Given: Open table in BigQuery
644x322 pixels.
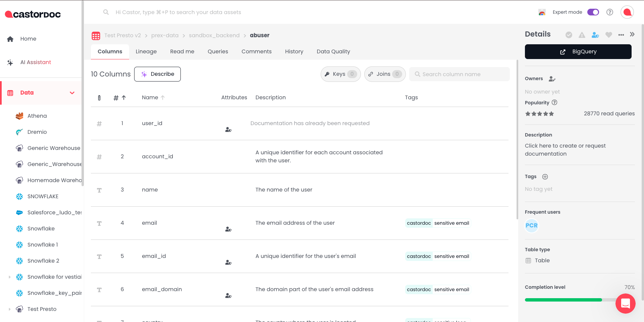Looking at the screenshot, I should click(578, 52).
